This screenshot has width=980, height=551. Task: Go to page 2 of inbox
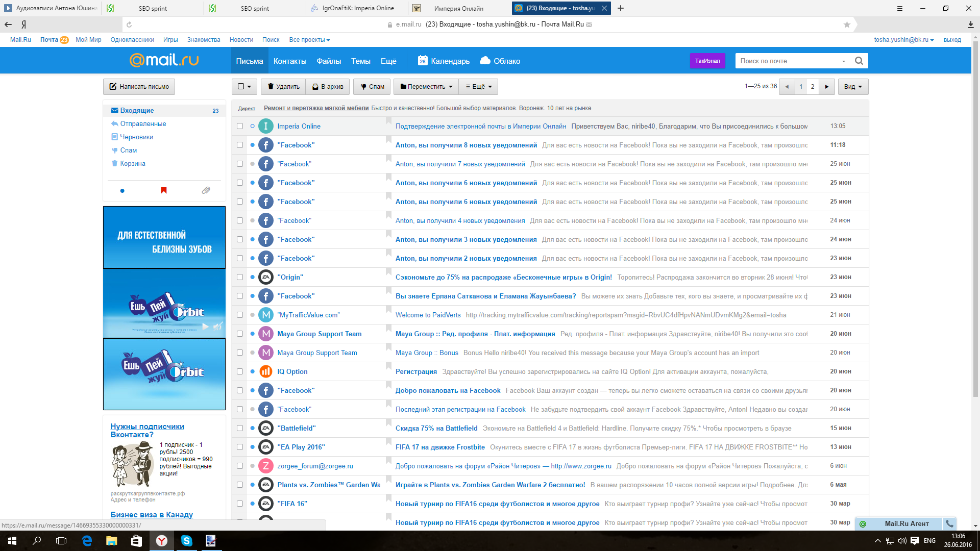click(813, 87)
